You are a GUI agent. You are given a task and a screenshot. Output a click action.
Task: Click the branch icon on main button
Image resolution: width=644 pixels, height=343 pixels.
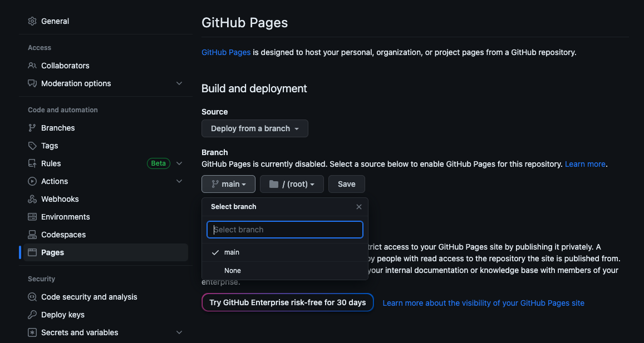pos(214,184)
